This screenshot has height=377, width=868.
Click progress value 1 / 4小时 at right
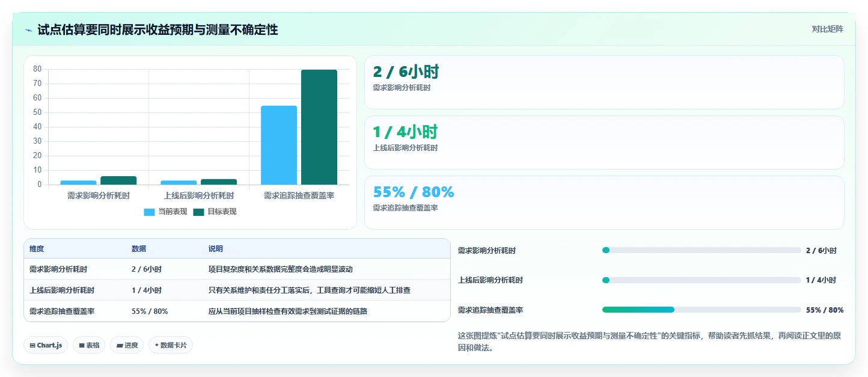click(x=821, y=280)
